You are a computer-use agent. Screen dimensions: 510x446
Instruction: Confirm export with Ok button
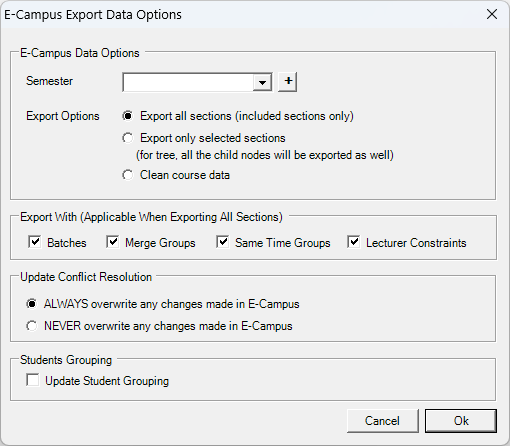point(461,421)
